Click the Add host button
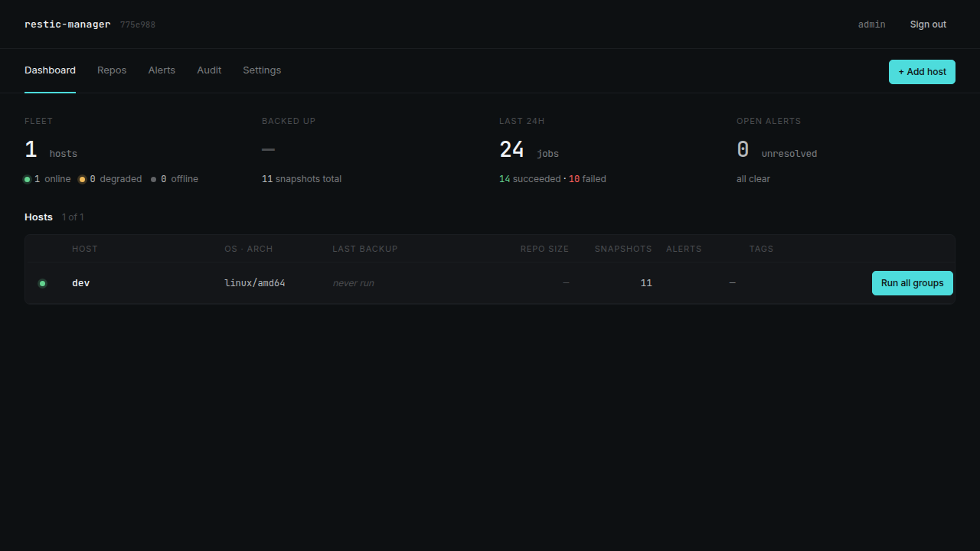This screenshot has width=980, height=551. pos(922,72)
